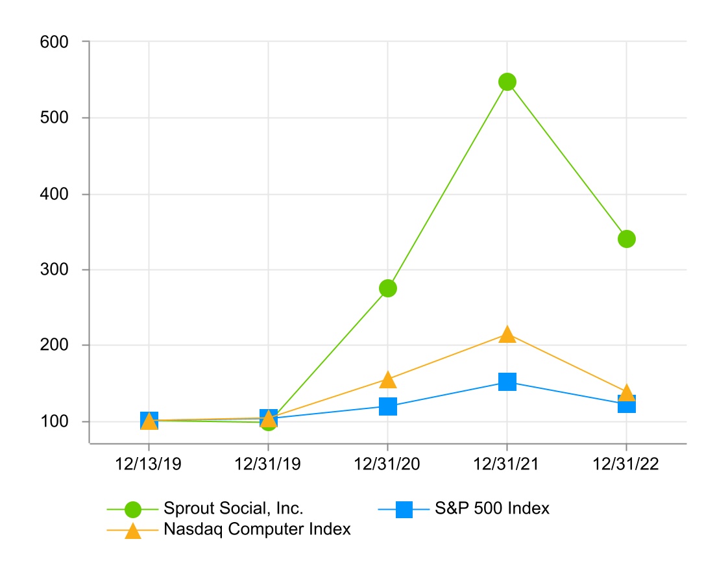Click Sprout Social green circle at 12/31/22
This screenshot has width=728, height=587.
(x=626, y=239)
